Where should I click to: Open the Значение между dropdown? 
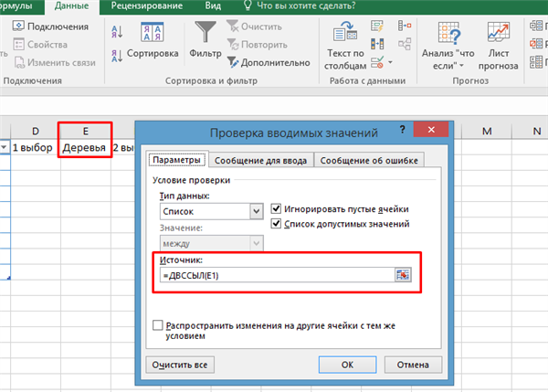(x=256, y=243)
